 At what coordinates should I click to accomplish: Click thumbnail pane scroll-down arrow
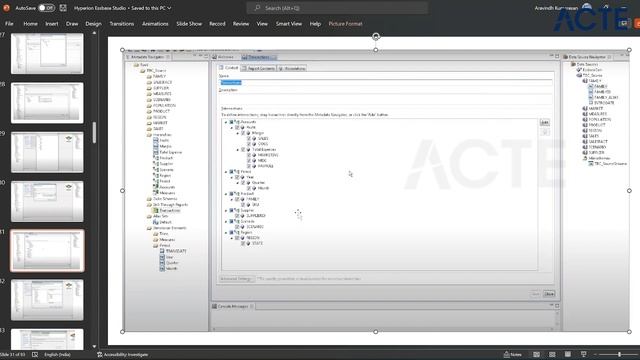coord(94,346)
